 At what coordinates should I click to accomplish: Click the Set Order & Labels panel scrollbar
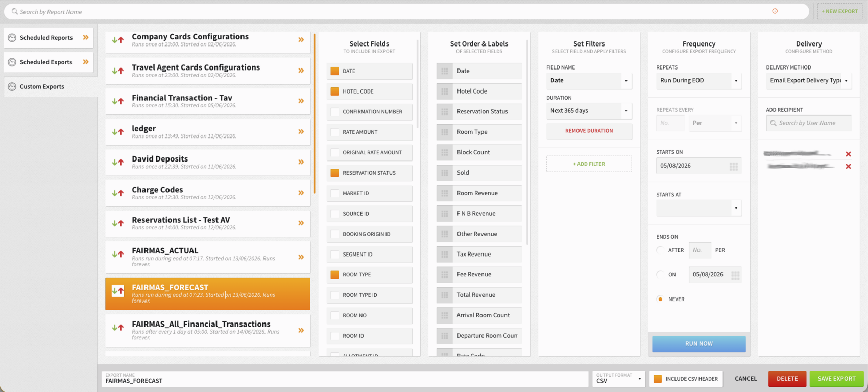click(527, 142)
